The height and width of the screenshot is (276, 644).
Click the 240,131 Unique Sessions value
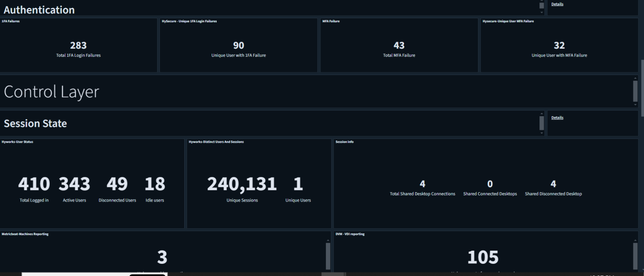point(242,185)
